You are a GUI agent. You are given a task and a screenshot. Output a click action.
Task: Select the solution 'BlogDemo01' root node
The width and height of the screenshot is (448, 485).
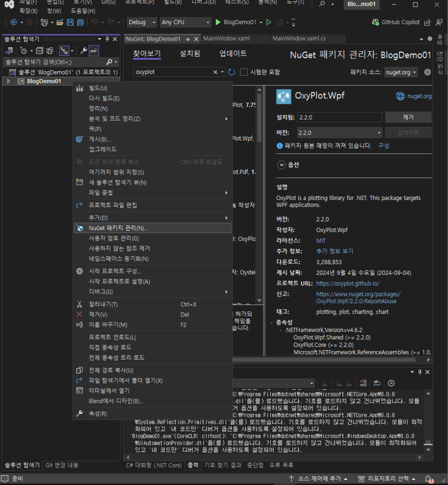point(64,72)
